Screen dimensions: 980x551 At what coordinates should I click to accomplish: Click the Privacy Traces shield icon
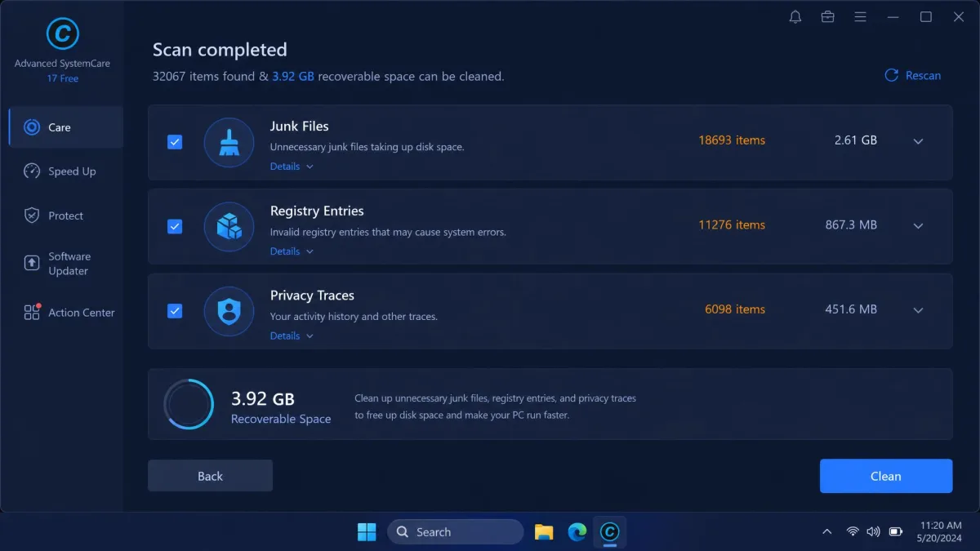[229, 311]
